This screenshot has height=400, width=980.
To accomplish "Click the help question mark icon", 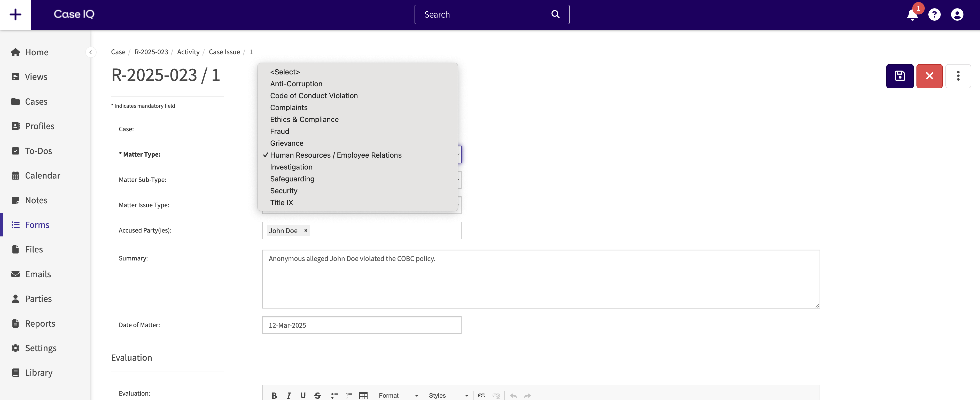I will (x=934, y=14).
